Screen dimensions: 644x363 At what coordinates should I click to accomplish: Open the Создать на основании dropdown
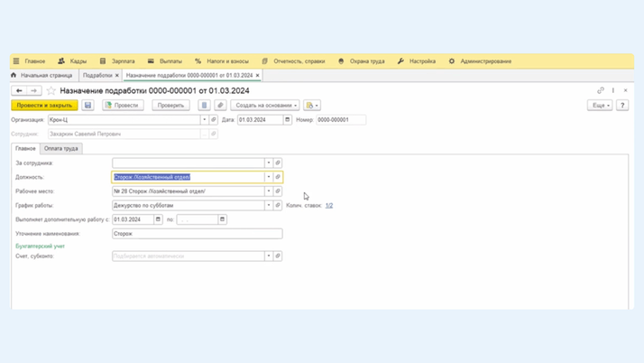click(266, 106)
